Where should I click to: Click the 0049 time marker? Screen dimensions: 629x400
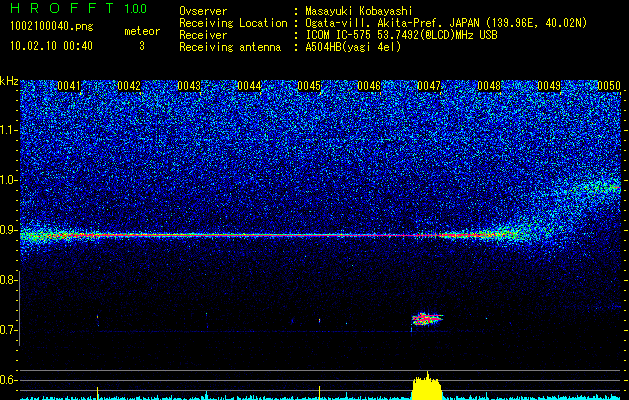pyautogui.click(x=549, y=86)
